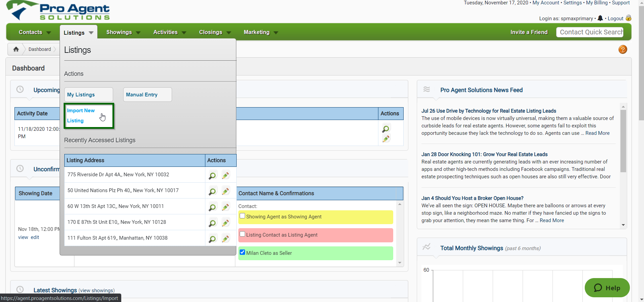Click Manual Entry button
Viewport: 644px width, 302px height.
point(147,95)
